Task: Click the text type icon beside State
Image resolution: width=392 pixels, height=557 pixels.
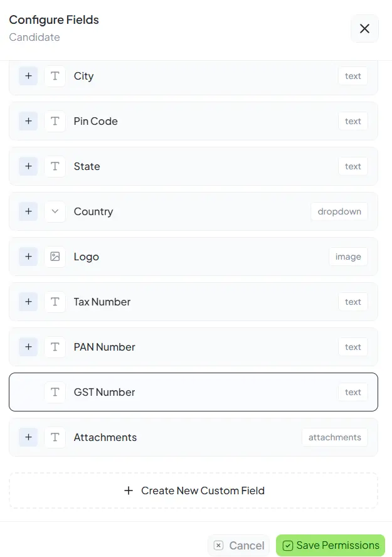Action: pos(55,166)
